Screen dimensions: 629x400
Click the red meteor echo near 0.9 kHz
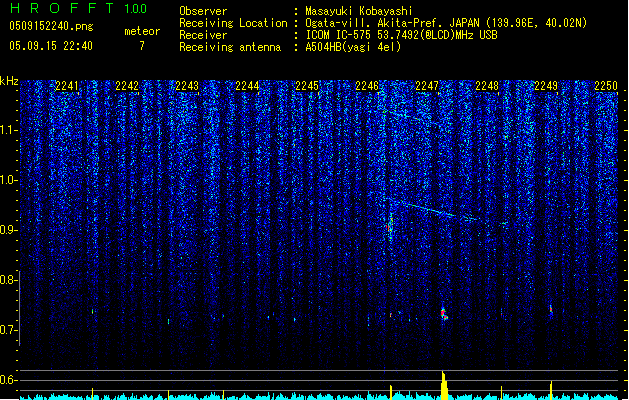tap(390, 227)
